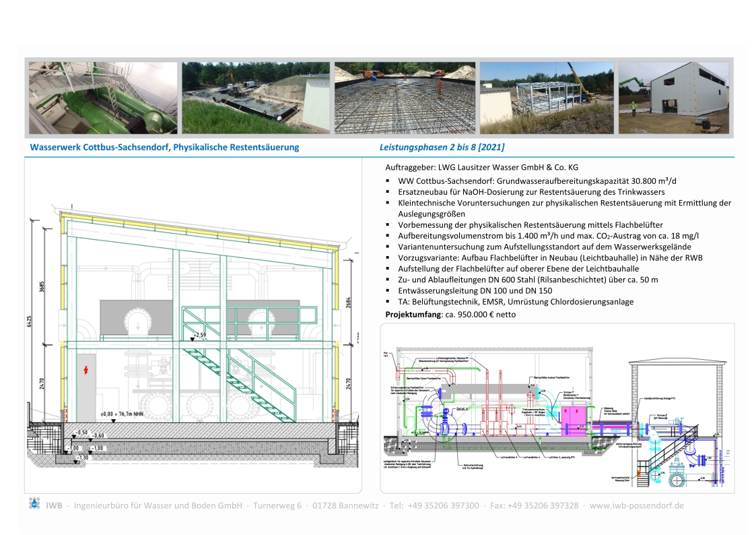Viewport: 756px width, 535px height.
Task: Open the excavation pit construction photo
Action: tap(256, 98)
